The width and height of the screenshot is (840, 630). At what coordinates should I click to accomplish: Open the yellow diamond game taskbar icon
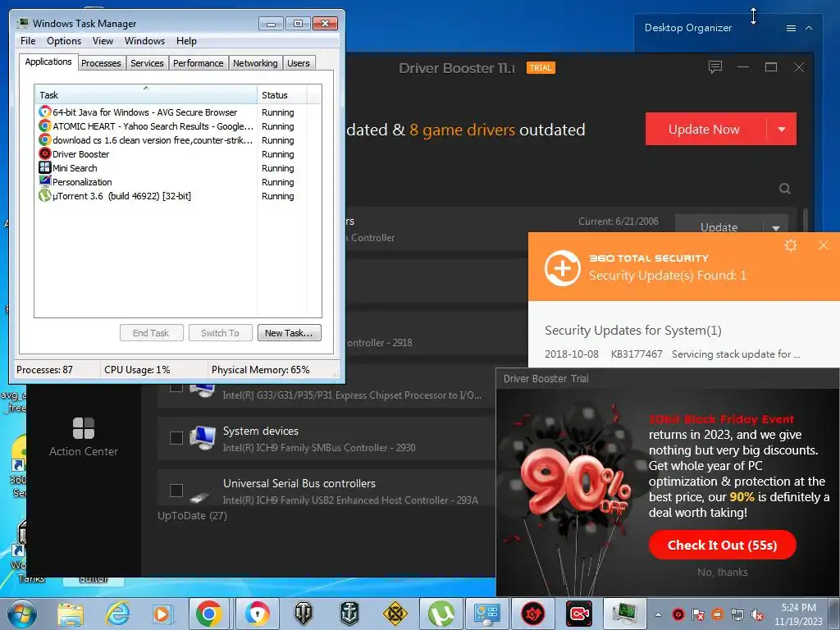point(395,614)
